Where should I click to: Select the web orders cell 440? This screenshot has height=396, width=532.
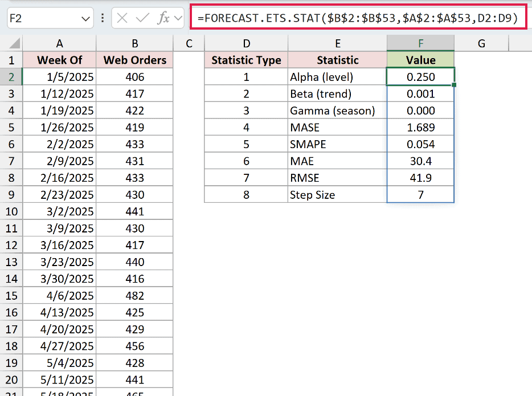134,262
